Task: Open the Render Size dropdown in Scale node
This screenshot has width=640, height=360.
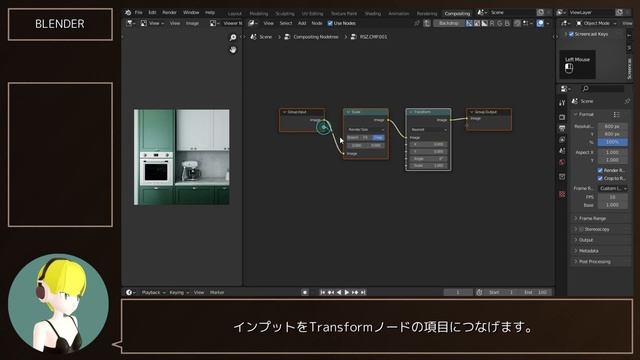Action: (366, 130)
